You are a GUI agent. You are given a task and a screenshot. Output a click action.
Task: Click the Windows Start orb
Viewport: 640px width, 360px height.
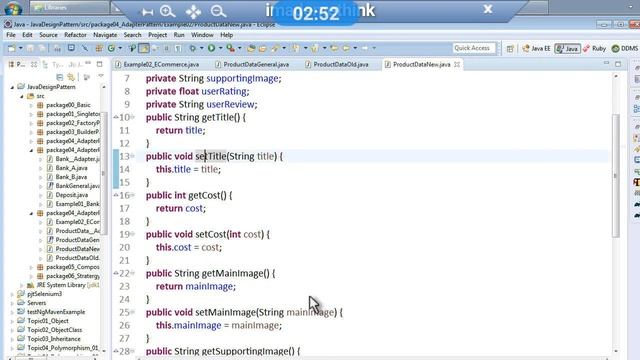[13, 8]
